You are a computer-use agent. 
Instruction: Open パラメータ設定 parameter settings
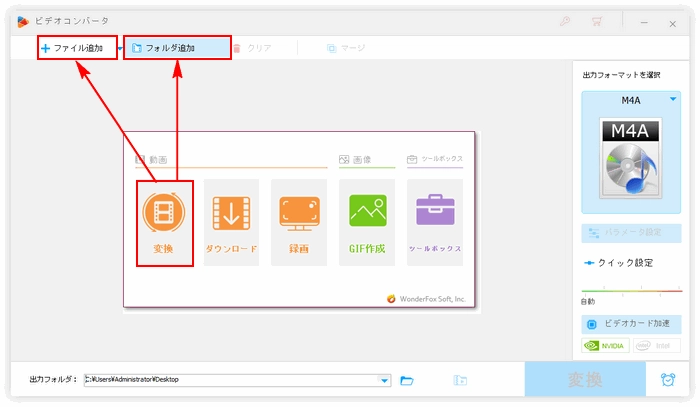click(631, 232)
